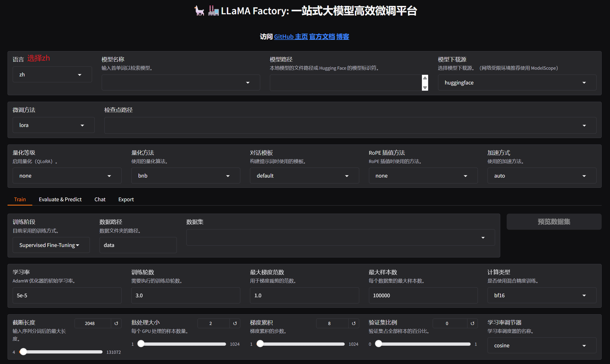Click the 批处理大小 slider handle
The height and width of the screenshot is (364, 610).
[141, 344]
